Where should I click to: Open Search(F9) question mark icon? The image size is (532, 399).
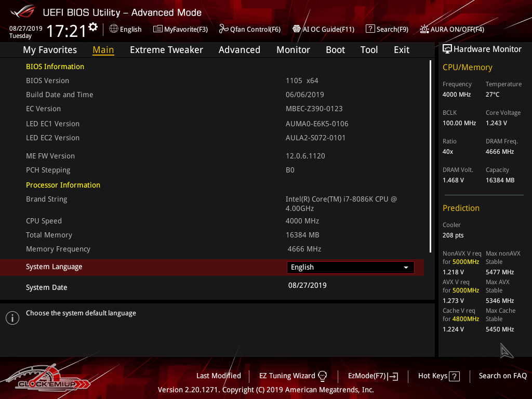(370, 29)
